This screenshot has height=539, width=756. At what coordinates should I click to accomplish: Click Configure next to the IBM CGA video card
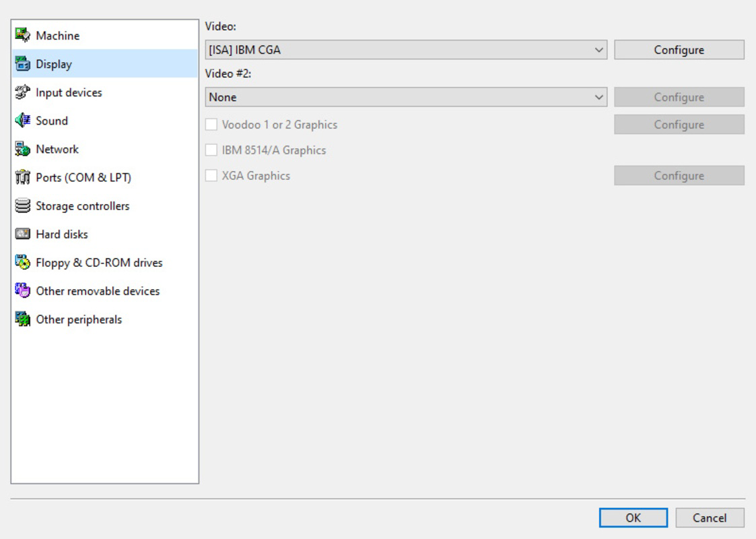[x=679, y=50]
